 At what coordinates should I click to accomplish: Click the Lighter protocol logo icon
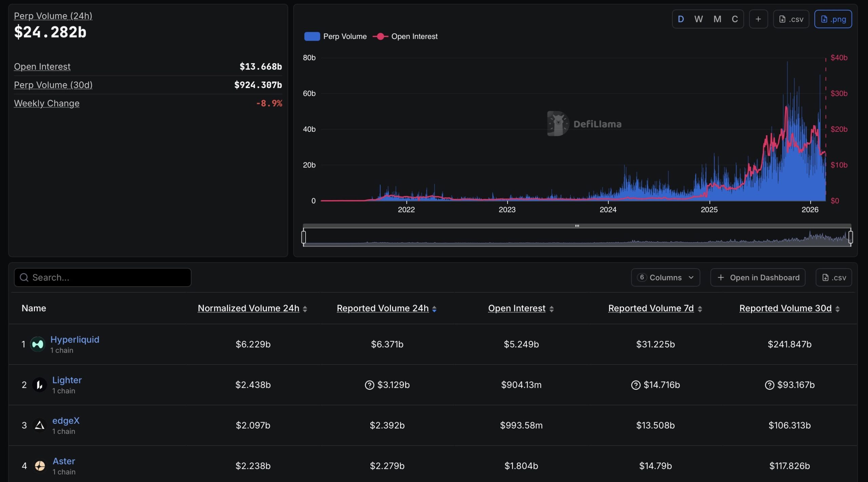coord(39,385)
